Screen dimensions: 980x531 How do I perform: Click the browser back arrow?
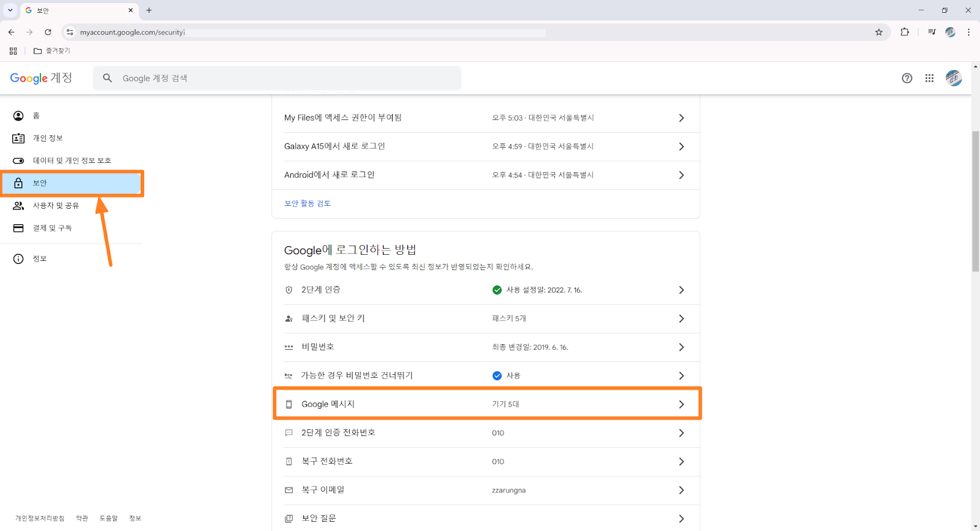[11, 32]
